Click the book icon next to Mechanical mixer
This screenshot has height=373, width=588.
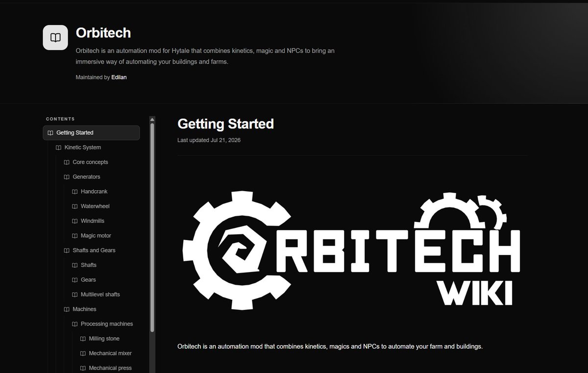(x=83, y=353)
